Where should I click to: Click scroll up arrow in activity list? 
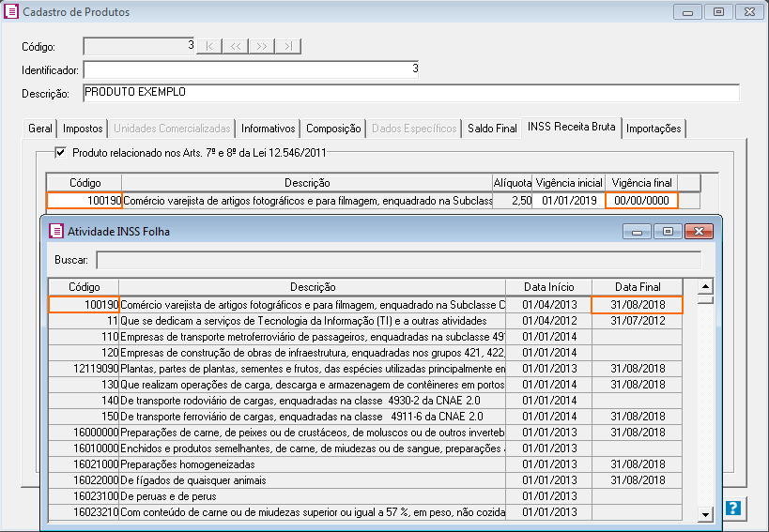tap(705, 286)
